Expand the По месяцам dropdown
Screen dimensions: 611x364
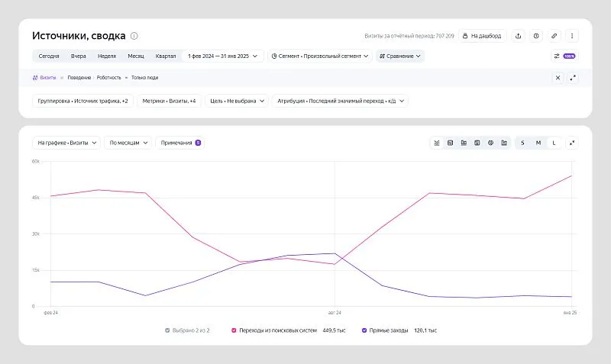(x=128, y=143)
